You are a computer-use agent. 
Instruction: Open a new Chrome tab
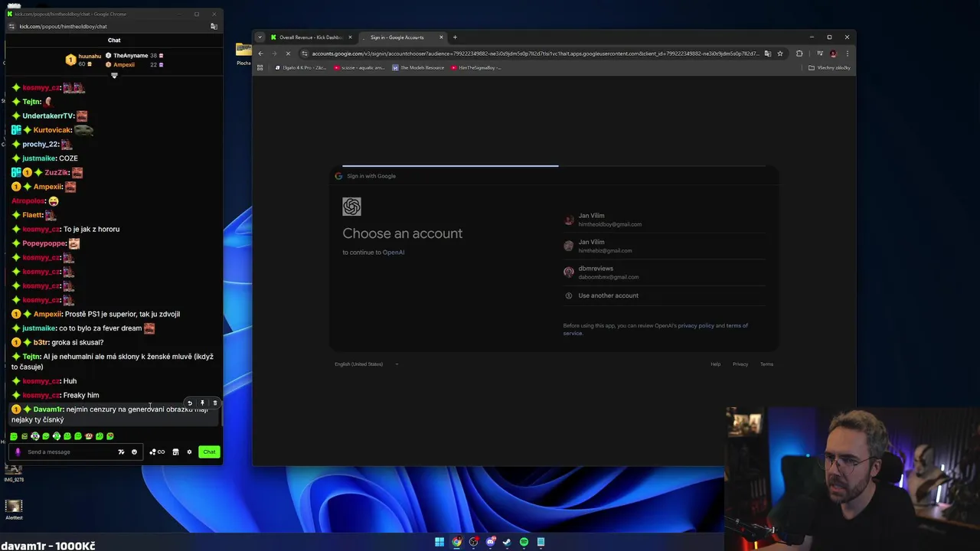[455, 37]
